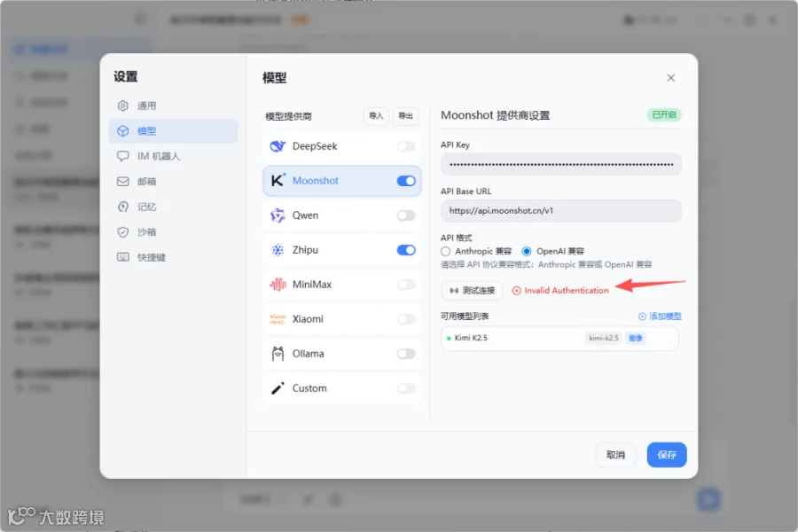Viewport: 798px width, 532px height.
Task: Turn off the Zhipu provider switch
Action: tap(406, 250)
